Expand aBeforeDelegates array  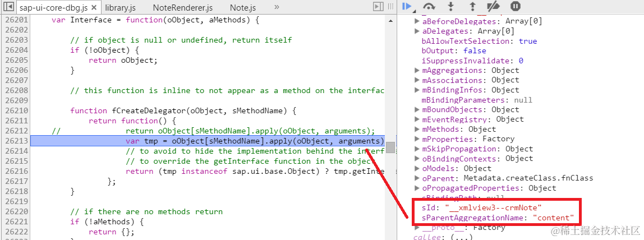417,21
